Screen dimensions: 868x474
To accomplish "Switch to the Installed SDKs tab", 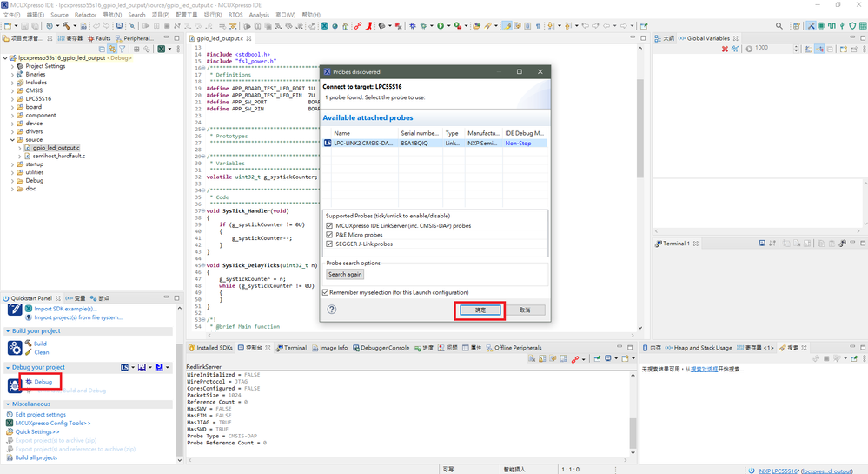I will coord(210,348).
